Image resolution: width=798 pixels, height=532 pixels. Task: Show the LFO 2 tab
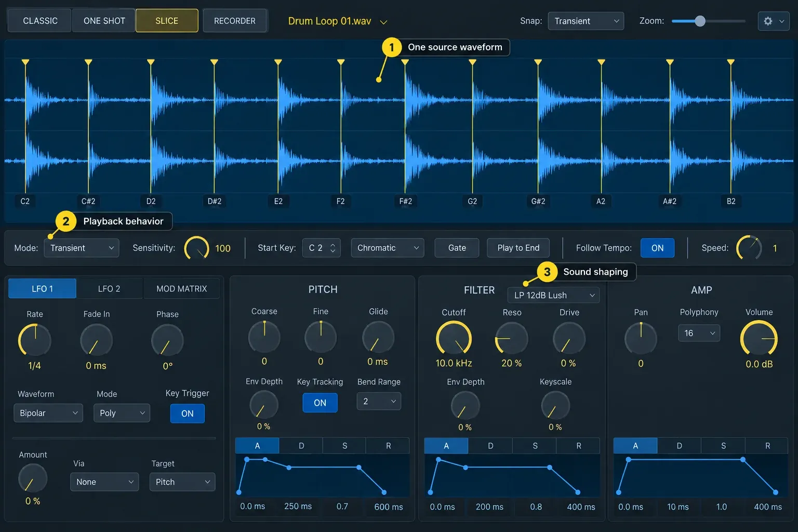point(109,288)
